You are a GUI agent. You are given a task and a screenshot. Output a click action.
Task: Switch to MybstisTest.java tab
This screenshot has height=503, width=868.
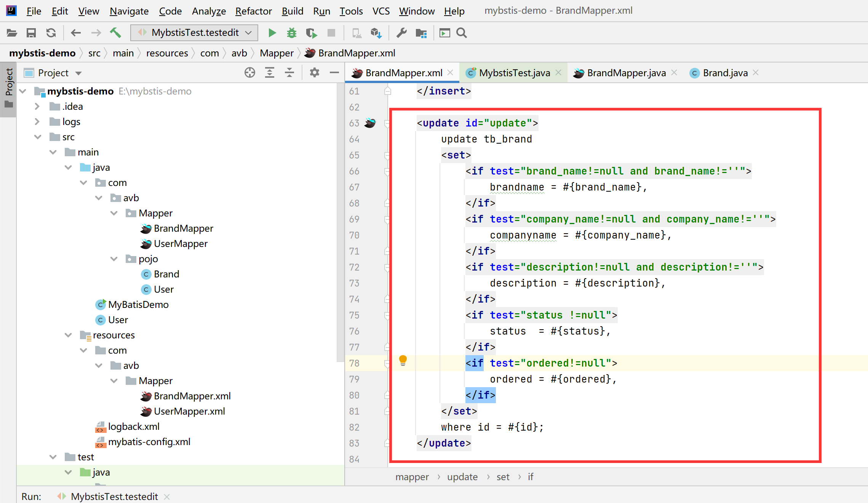coord(514,73)
